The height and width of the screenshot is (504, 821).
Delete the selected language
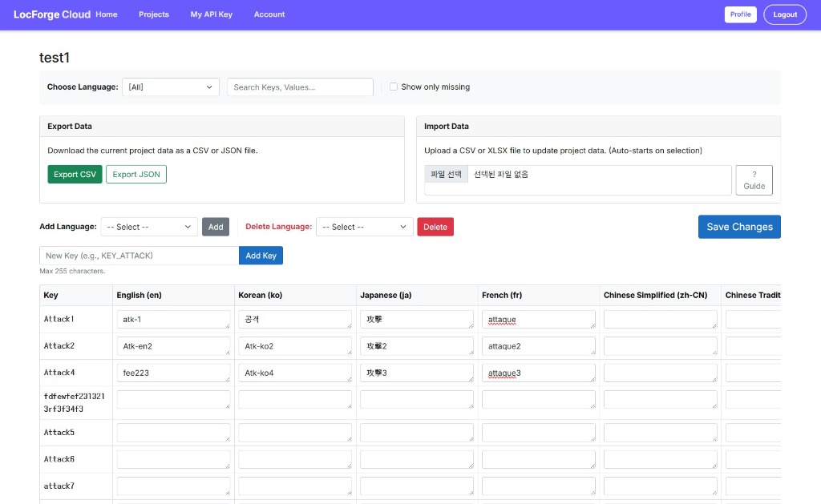pos(435,227)
